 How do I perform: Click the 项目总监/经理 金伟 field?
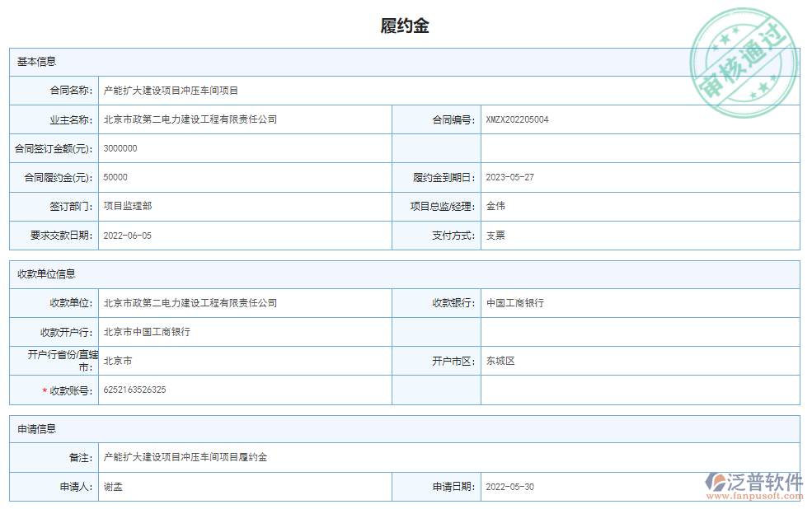(x=495, y=206)
